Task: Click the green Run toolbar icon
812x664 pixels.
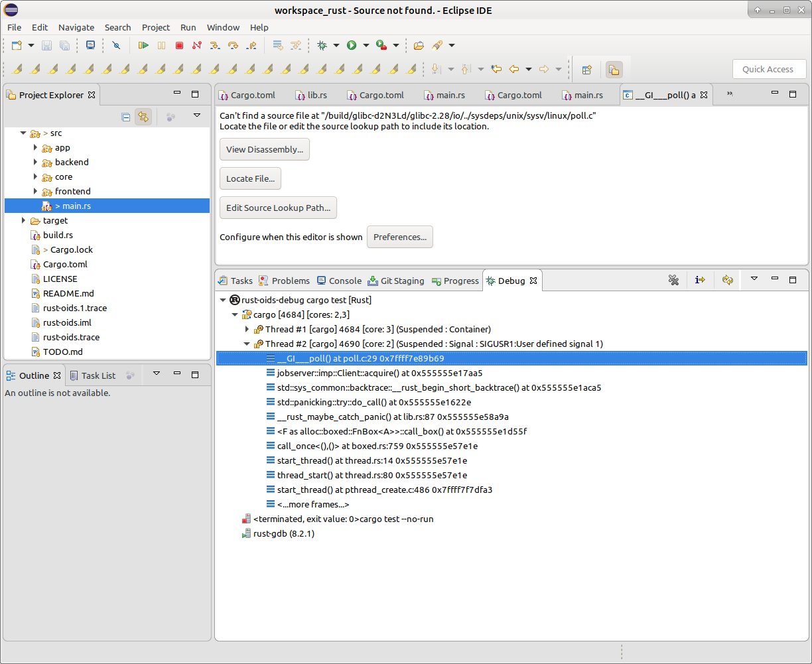Action: [352, 45]
